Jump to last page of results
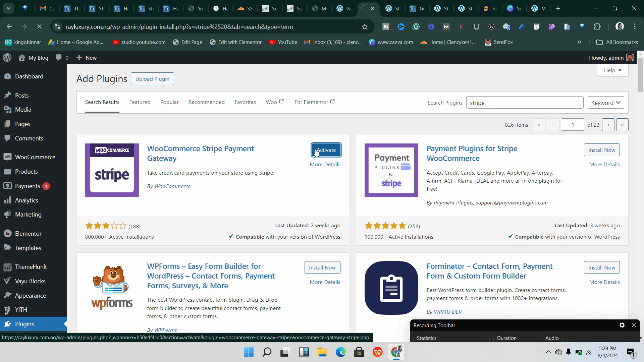The image size is (644, 362). [622, 125]
